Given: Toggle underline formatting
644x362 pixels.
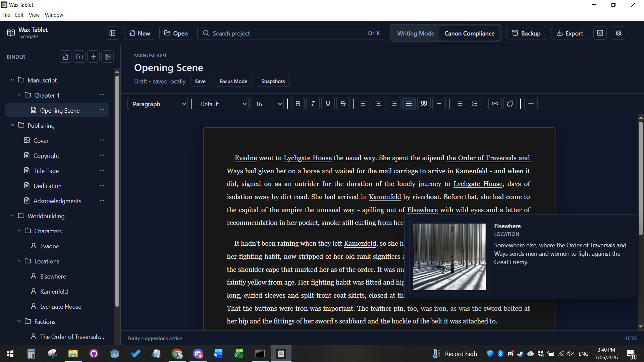Looking at the screenshot, I should [x=328, y=104].
